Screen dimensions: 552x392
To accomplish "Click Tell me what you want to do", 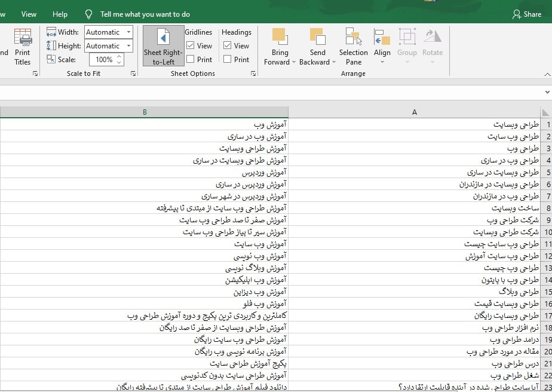I will 145,14.
